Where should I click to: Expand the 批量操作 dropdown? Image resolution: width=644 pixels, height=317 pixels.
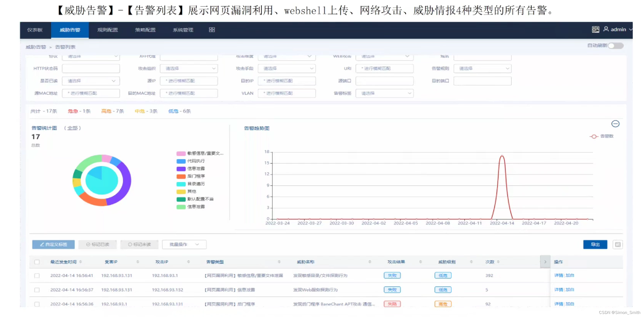184,245
